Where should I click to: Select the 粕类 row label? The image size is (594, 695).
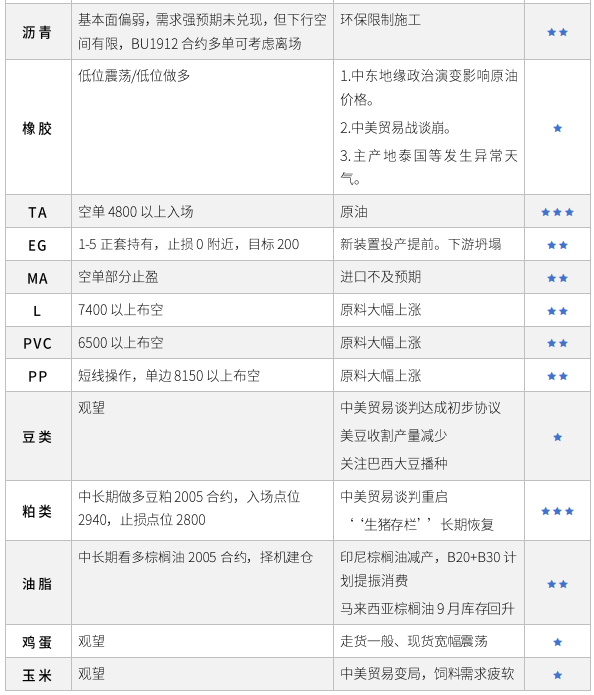pos(37,511)
